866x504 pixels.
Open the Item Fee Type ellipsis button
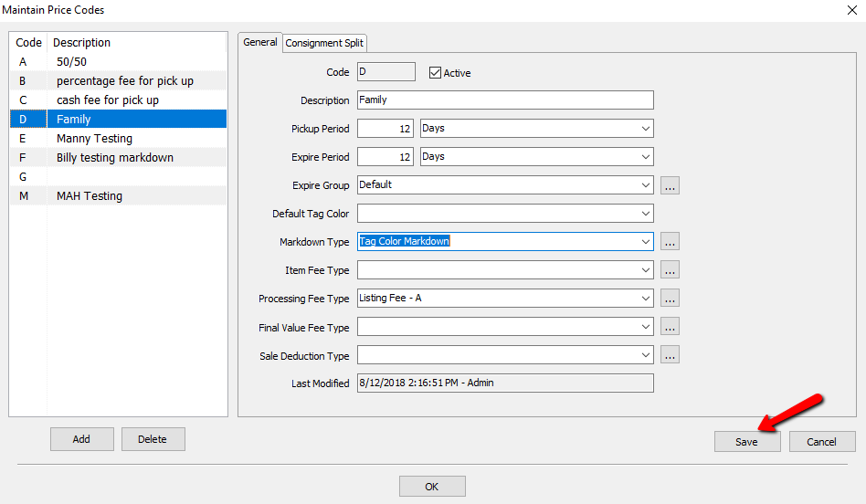[x=670, y=270]
